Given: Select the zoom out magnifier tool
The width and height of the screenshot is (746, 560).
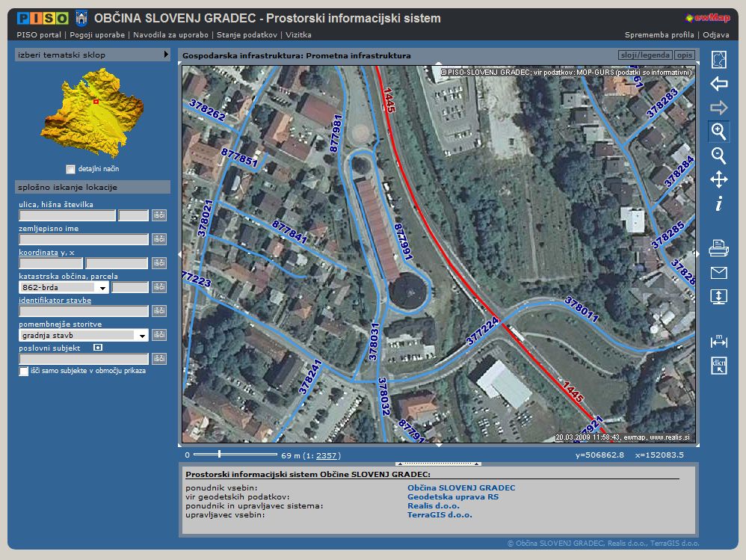Looking at the screenshot, I should (718, 156).
